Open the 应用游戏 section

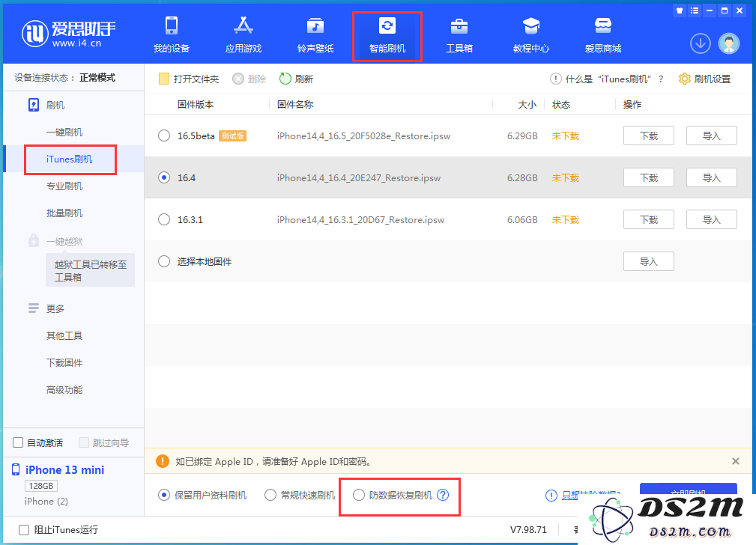(x=243, y=34)
